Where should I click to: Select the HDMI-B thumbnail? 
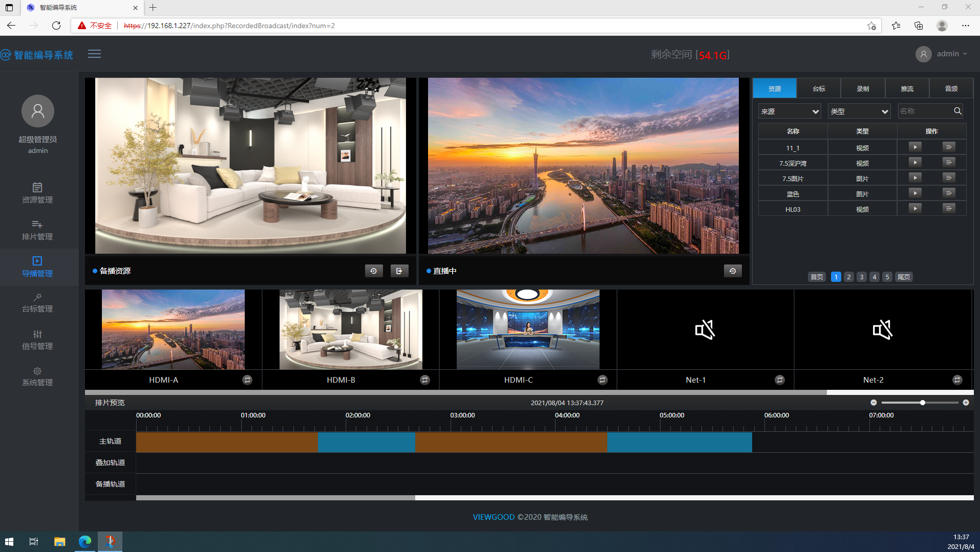[x=351, y=329]
